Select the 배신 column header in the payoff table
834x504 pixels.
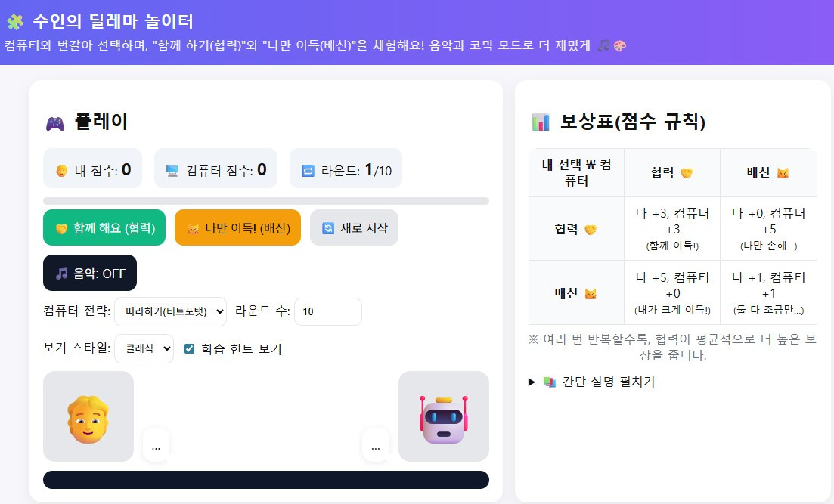tap(768, 172)
